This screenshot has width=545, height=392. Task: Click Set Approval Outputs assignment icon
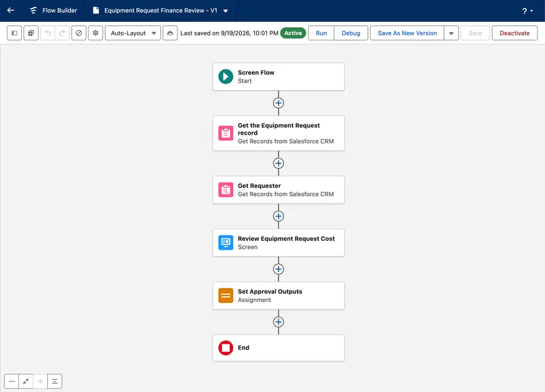225,295
